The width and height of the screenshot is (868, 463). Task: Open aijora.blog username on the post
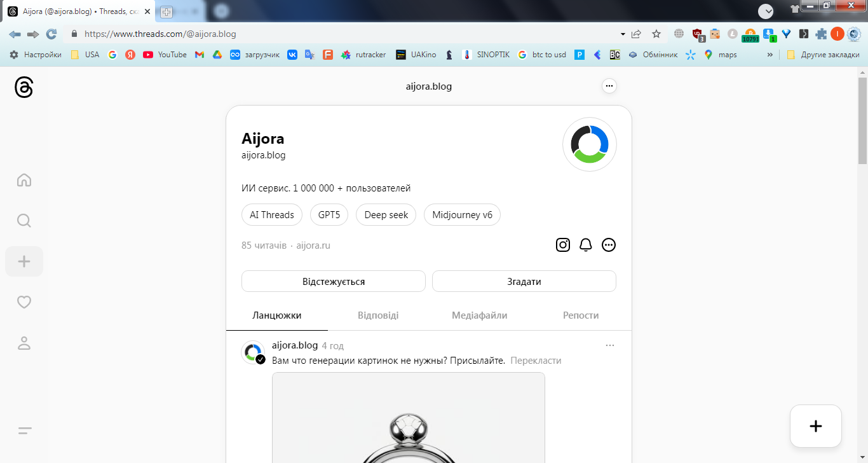295,345
